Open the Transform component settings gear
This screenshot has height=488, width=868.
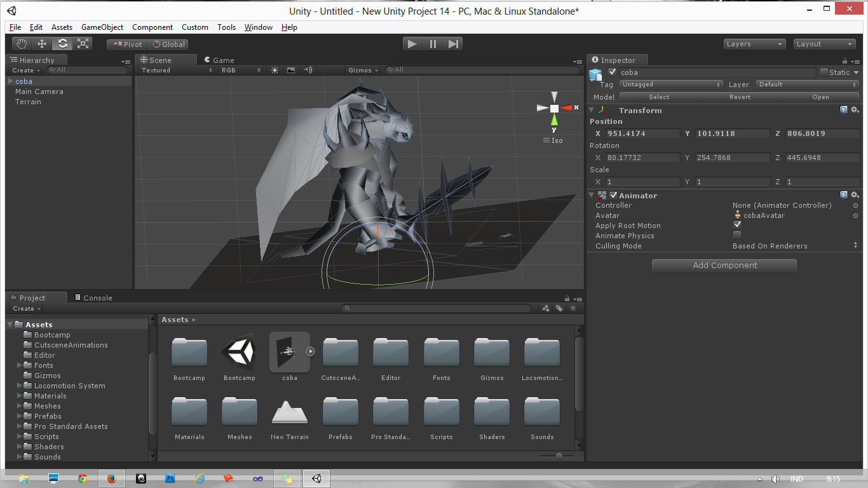click(855, 109)
